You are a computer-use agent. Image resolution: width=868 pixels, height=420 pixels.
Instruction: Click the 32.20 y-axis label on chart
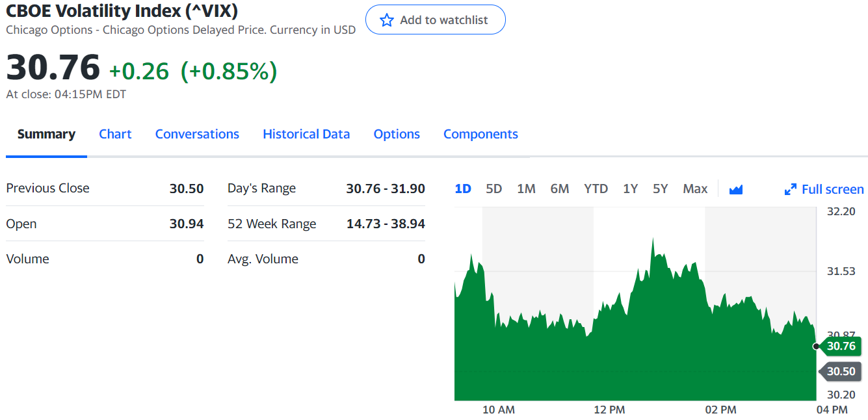[x=841, y=211]
